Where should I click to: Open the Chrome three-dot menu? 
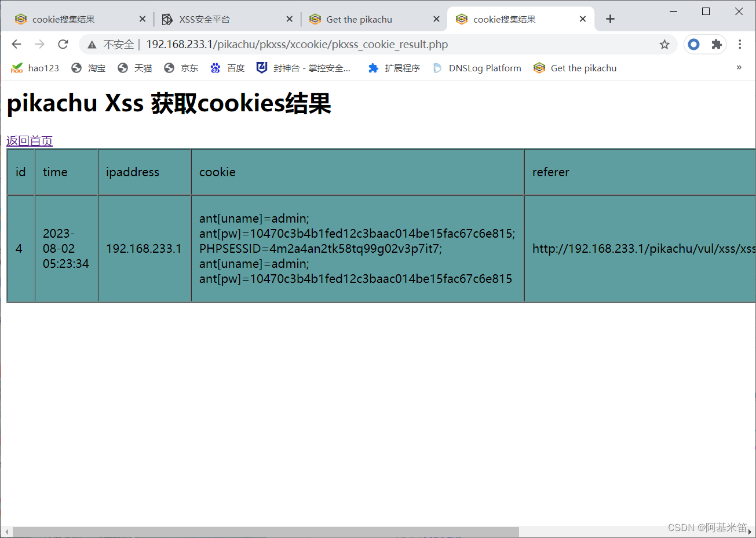(740, 44)
